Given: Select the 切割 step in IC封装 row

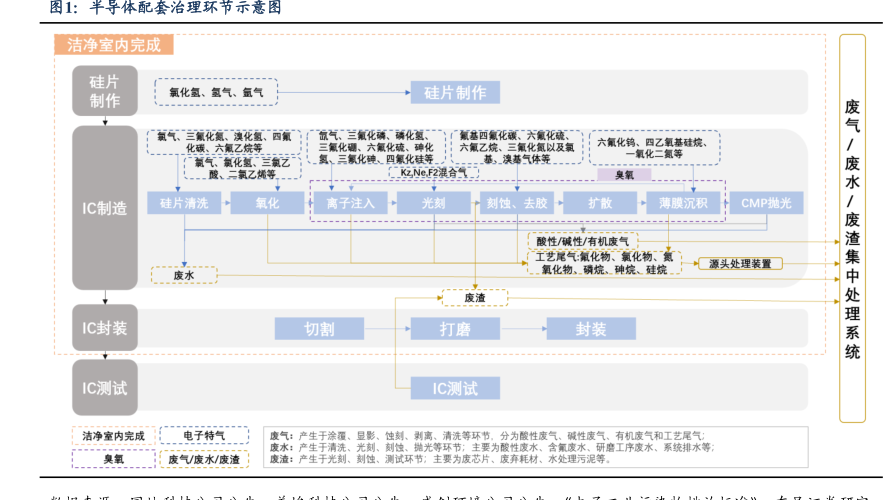Looking at the screenshot, I should (319, 328).
